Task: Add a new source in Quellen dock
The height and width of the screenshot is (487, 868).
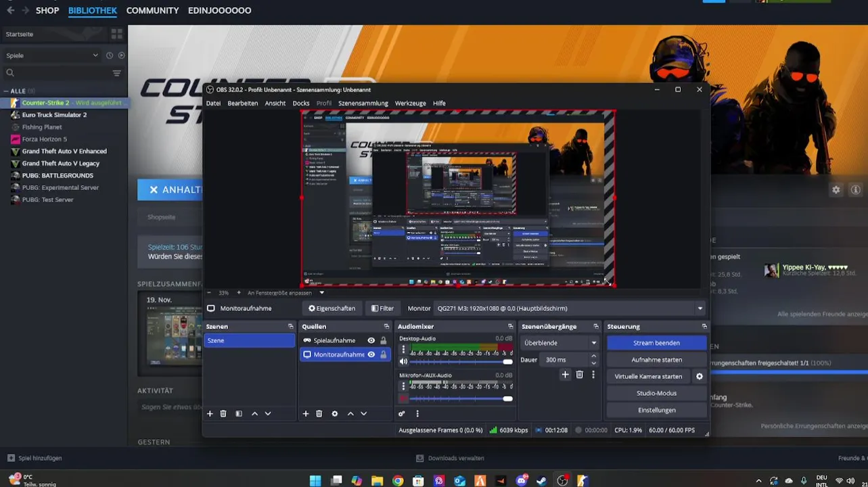Action: coord(306,413)
